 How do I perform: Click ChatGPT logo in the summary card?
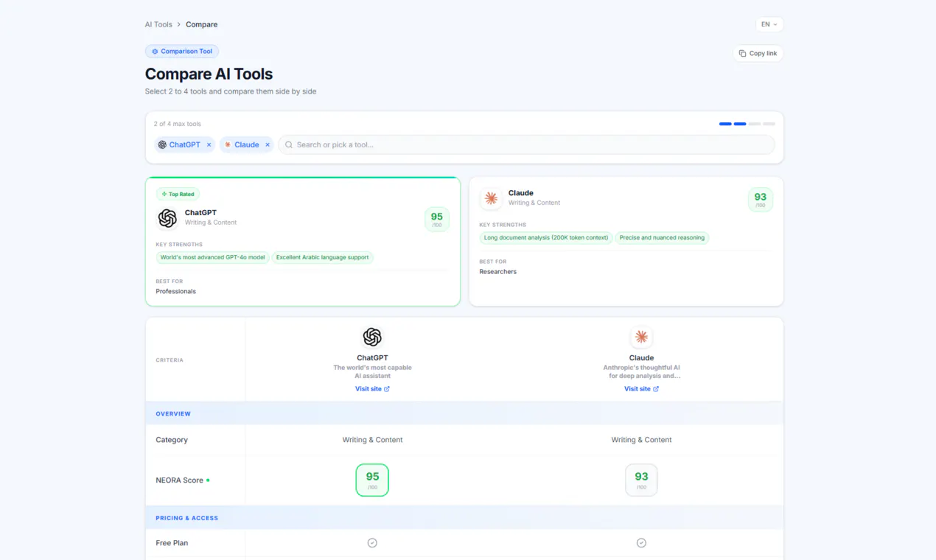(167, 218)
